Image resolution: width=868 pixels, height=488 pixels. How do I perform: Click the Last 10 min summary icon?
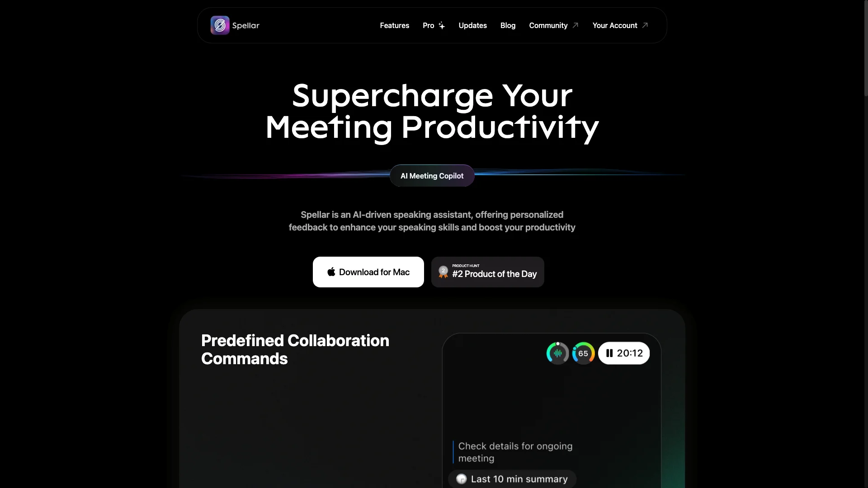[462, 479]
